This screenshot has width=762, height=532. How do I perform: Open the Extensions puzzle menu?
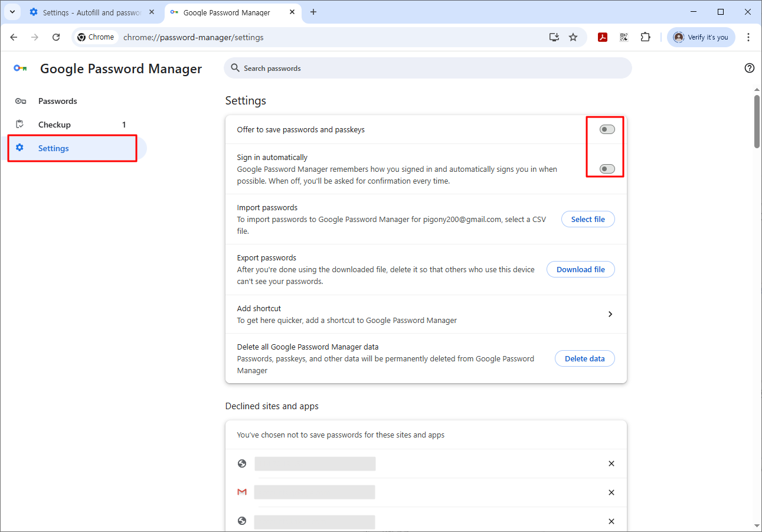coord(646,37)
